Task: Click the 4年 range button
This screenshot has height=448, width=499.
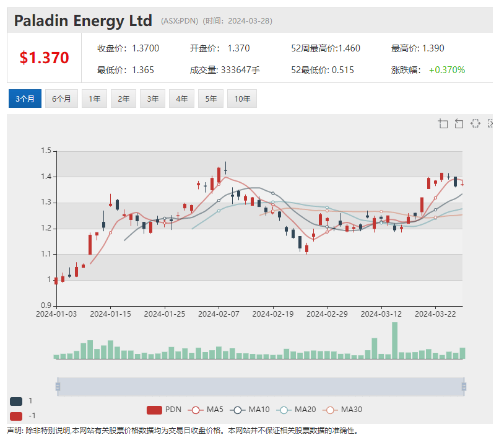Action: click(181, 98)
